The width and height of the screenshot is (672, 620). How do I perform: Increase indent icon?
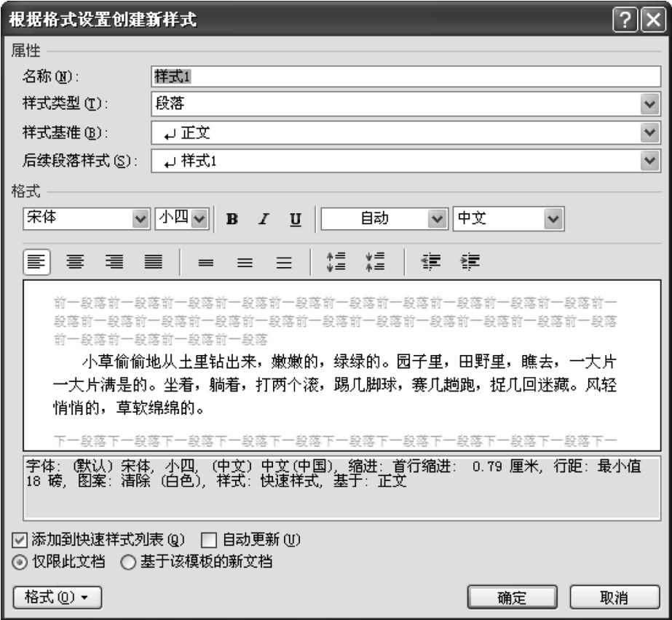click(x=470, y=261)
